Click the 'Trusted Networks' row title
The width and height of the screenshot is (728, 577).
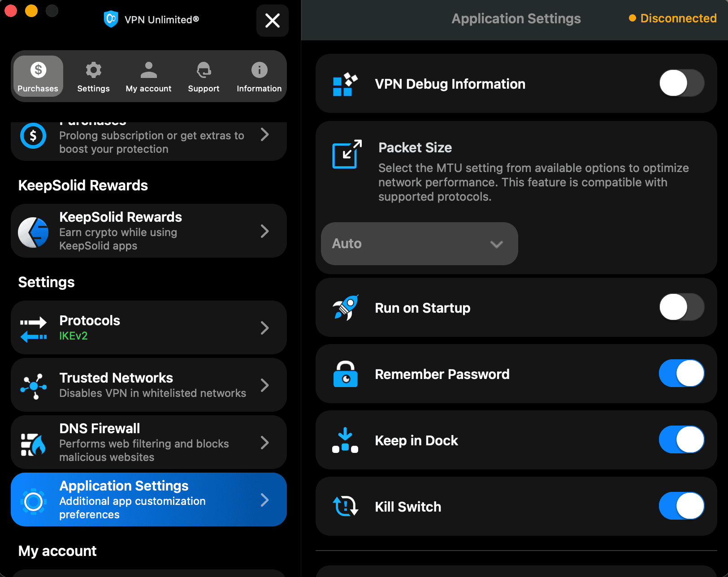click(x=116, y=378)
